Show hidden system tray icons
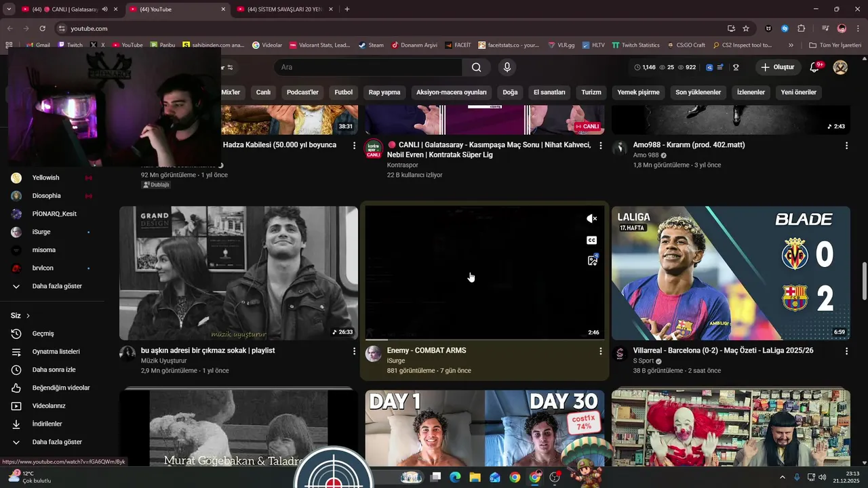The image size is (868, 488). pos(782,477)
